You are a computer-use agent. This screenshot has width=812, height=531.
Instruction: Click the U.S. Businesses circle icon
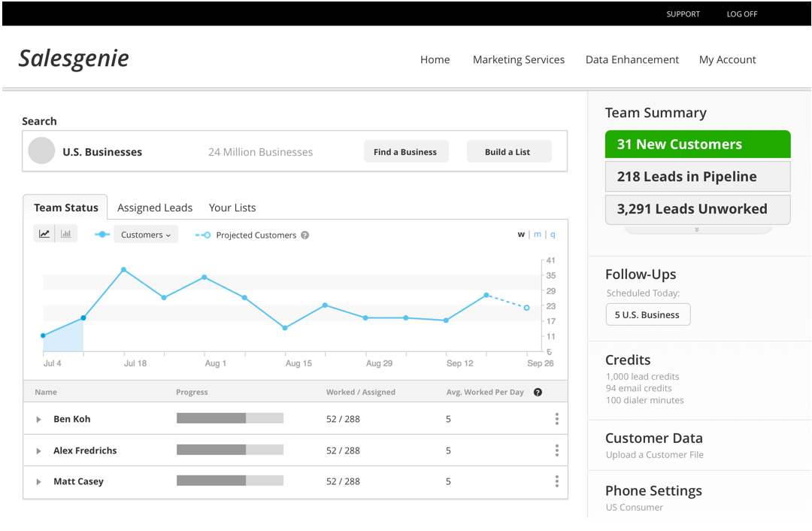click(41, 150)
